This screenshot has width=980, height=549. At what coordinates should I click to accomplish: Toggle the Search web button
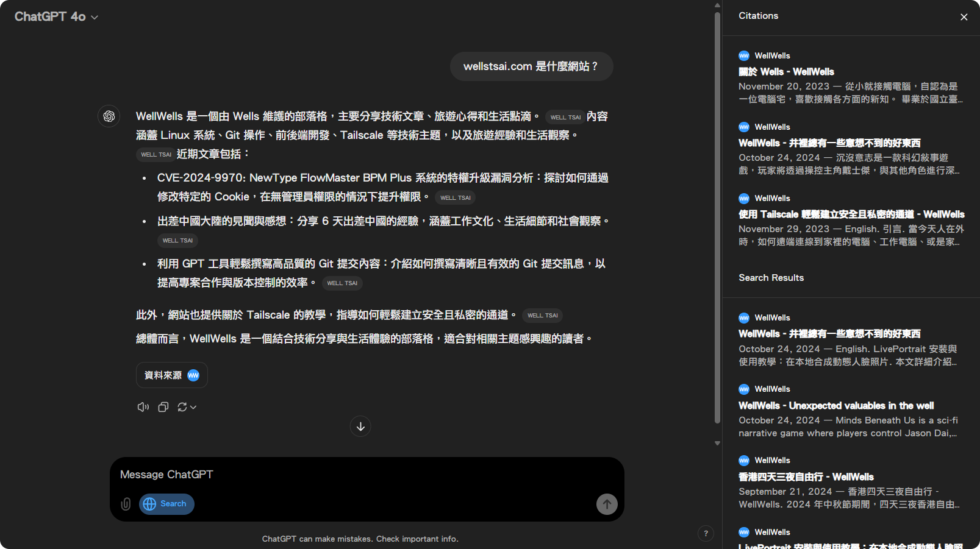click(166, 504)
